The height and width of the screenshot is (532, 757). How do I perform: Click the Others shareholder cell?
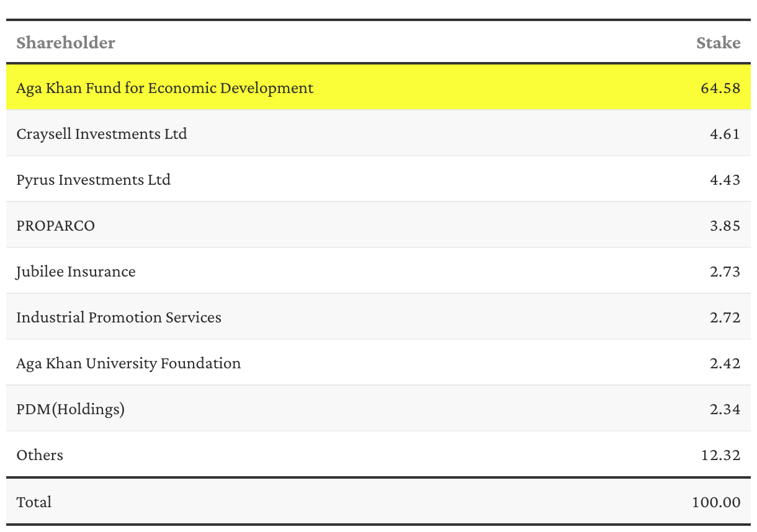tap(40, 455)
